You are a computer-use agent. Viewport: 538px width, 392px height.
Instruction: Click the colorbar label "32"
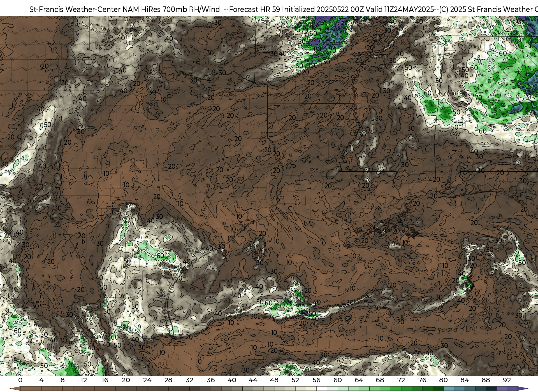pos(190,380)
